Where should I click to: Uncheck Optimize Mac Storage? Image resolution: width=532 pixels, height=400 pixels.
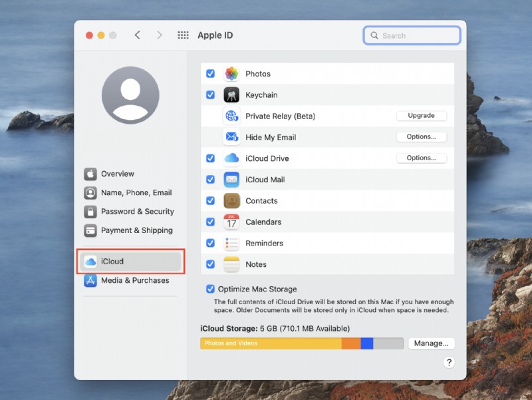click(210, 289)
